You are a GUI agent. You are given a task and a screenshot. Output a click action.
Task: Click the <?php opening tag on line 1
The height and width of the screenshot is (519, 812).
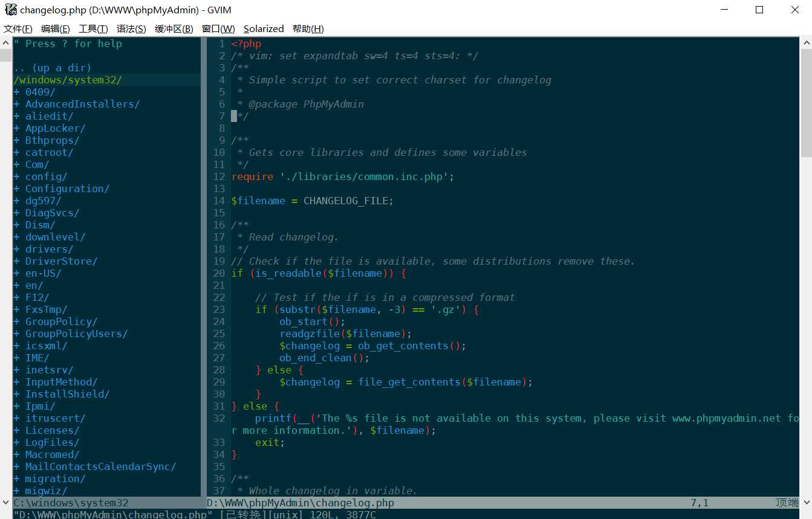[246, 44]
